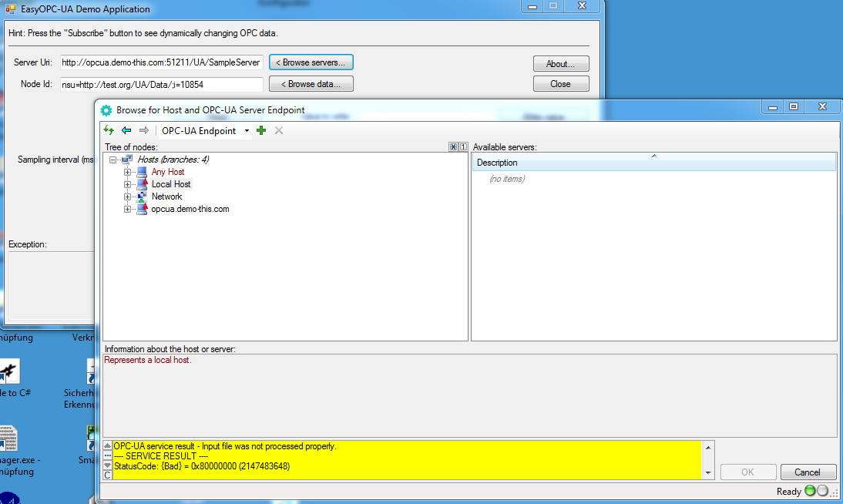This screenshot has height=504, width=843.
Task: Click the green plus add icon
Action: (x=261, y=130)
